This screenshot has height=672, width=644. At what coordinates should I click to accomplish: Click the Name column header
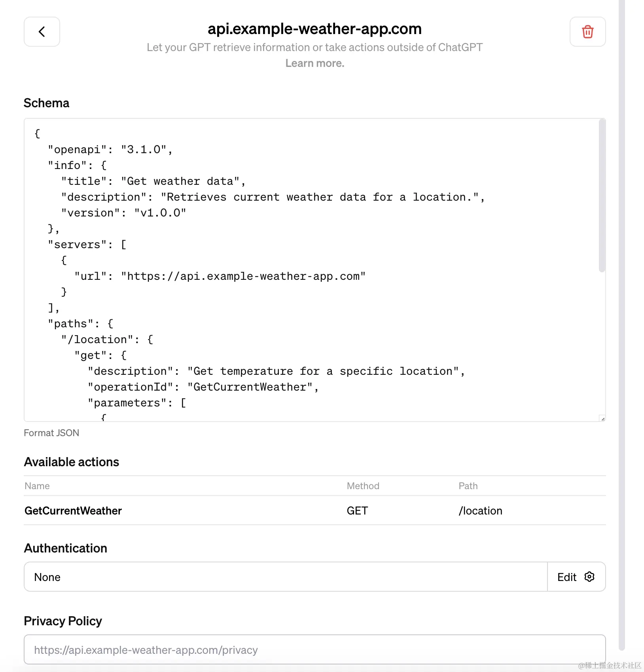point(37,486)
